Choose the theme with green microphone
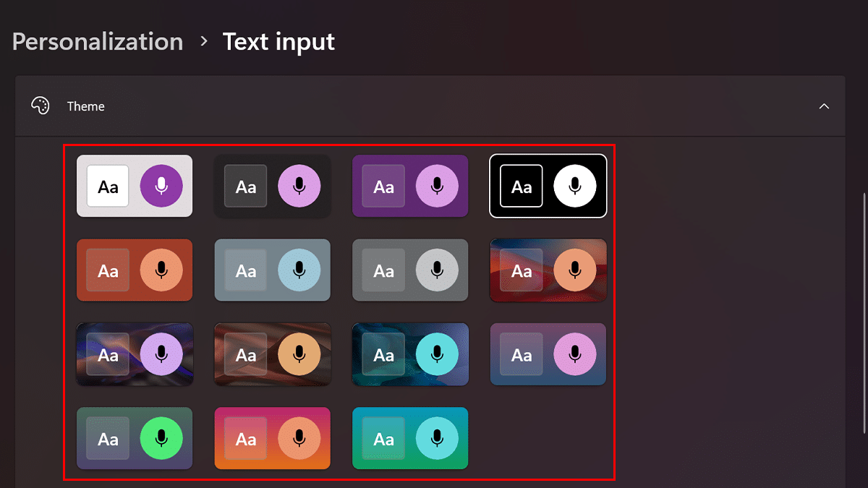The width and height of the screenshot is (868, 488). (x=135, y=438)
